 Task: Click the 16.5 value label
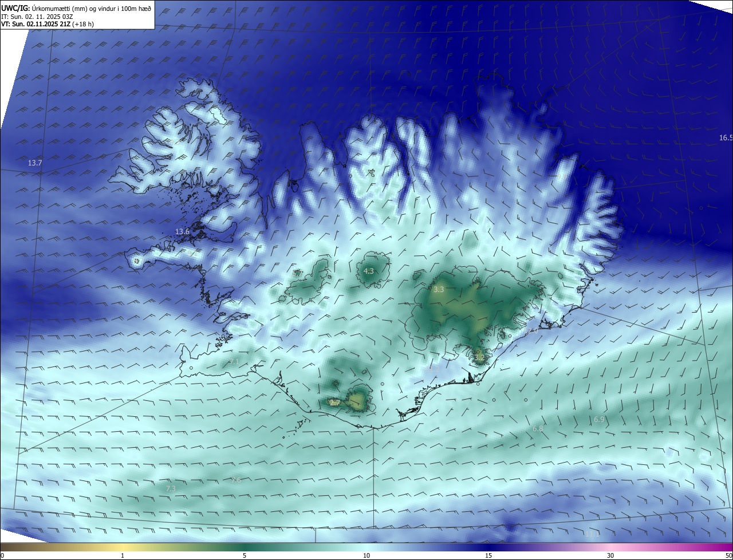tap(726, 138)
